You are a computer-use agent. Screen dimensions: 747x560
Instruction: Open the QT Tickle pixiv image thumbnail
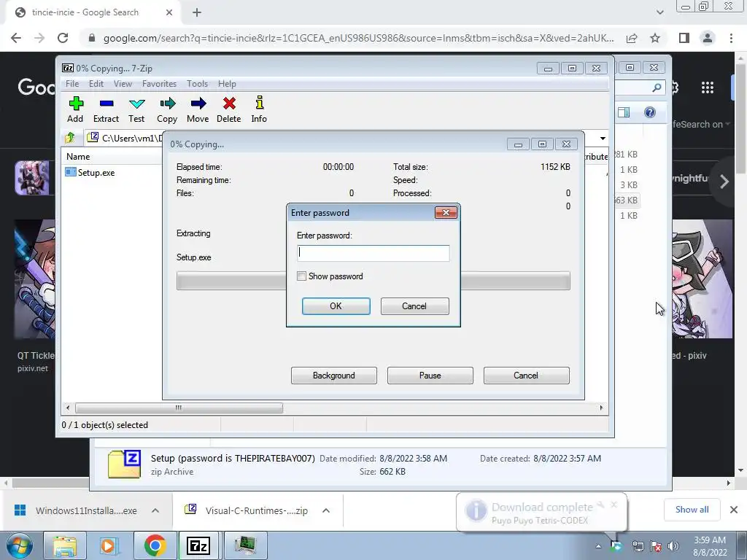pyautogui.click(x=34, y=279)
